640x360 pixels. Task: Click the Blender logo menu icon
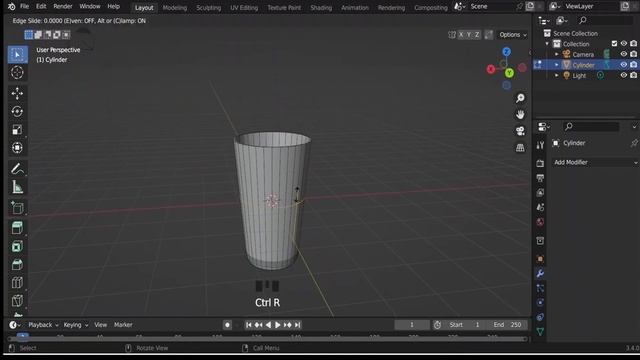11,7
